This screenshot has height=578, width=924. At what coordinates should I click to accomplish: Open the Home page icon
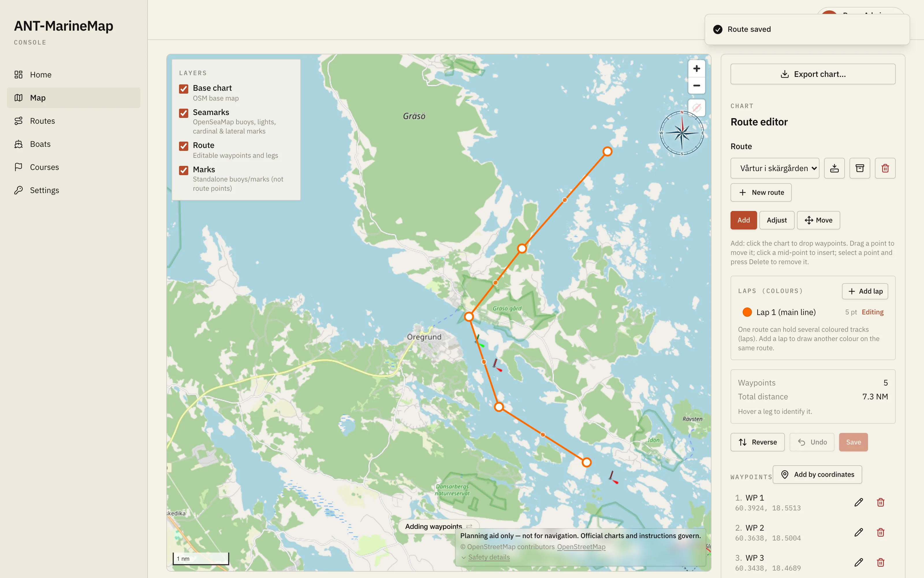coord(18,75)
